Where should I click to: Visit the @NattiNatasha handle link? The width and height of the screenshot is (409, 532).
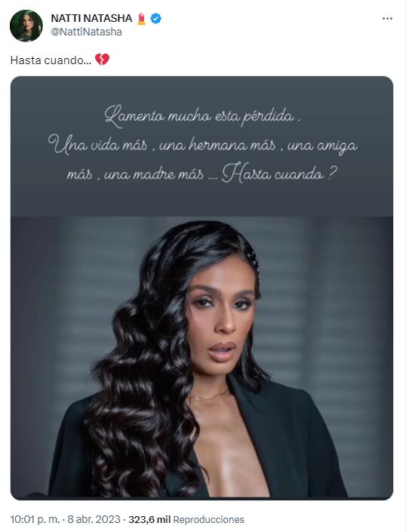click(x=86, y=32)
